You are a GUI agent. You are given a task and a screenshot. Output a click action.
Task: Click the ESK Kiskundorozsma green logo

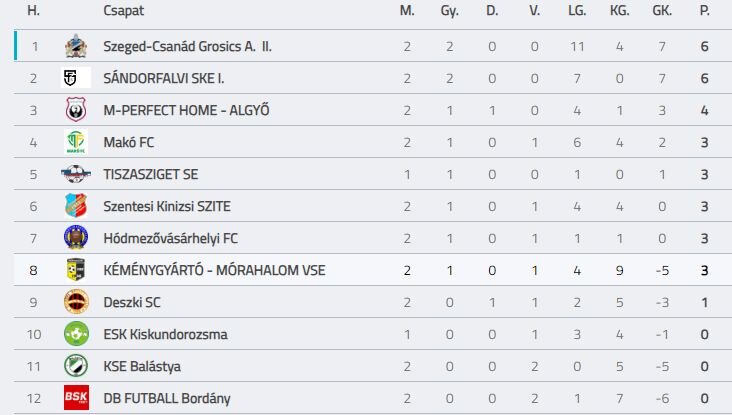76,334
